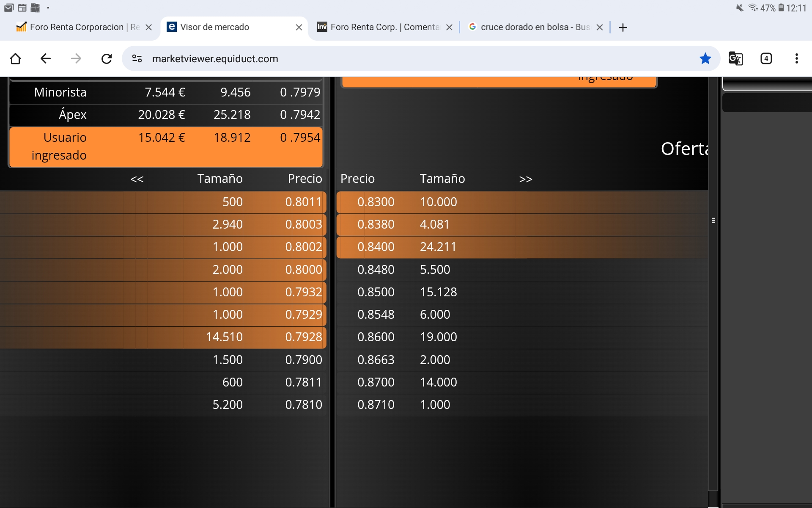This screenshot has width=812, height=508.
Task: Open the tab switcher showing 4
Action: click(766, 58)
